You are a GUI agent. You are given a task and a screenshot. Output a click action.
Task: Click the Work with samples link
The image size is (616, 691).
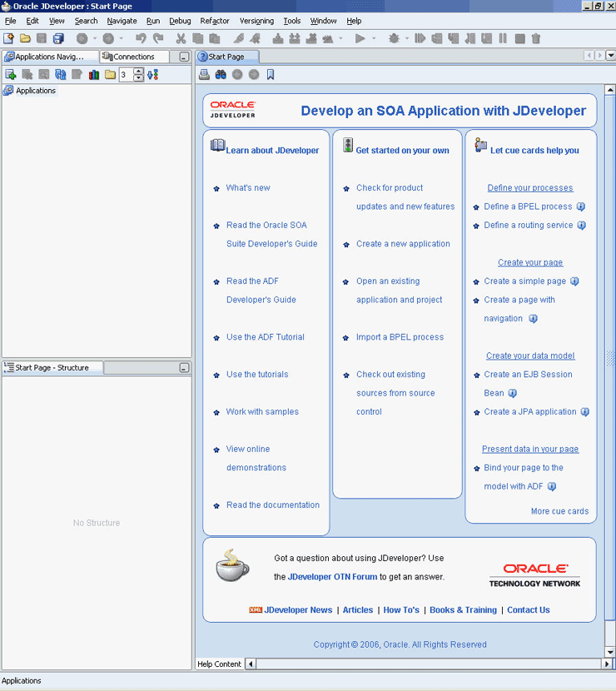pos(262,411)
